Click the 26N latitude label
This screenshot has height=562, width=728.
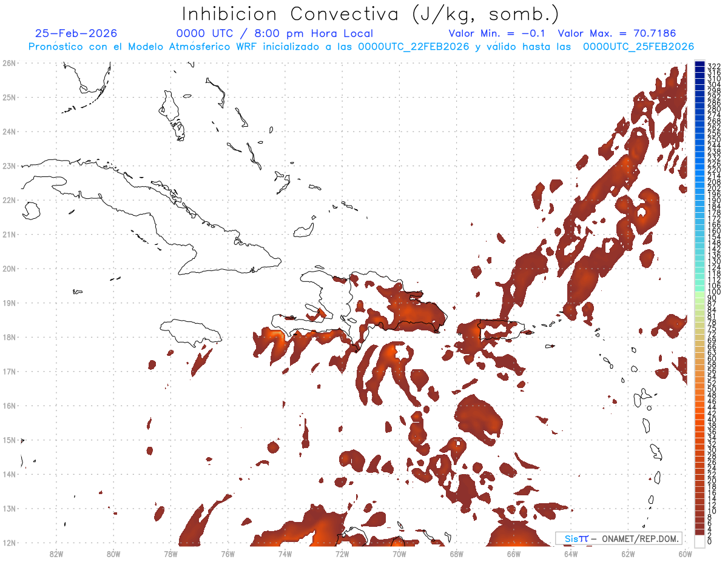coord(9,63)
